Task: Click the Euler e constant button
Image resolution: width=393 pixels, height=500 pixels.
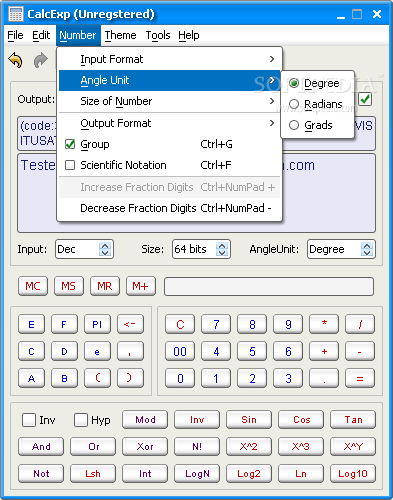Action: [97, 351]
